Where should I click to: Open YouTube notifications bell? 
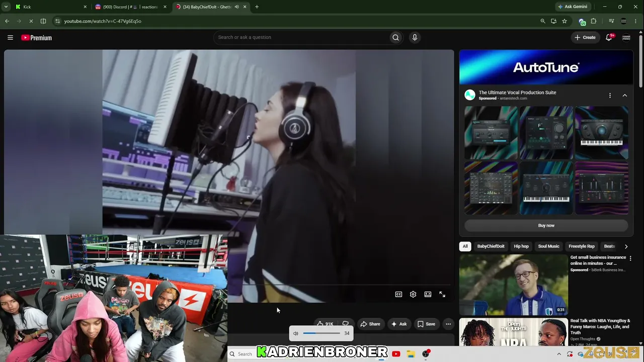[x=609, y=37]
